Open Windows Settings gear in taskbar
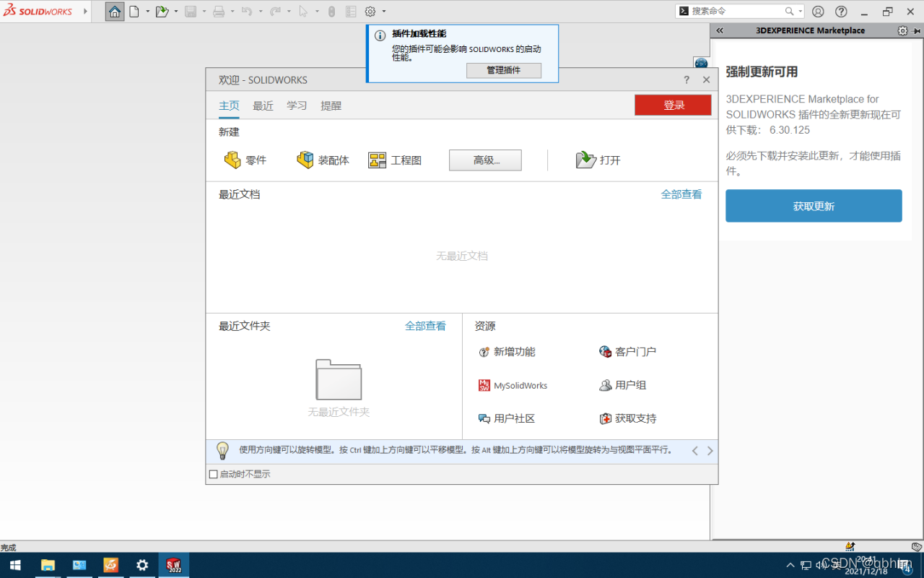924x578 pixels. (x=142, y=565)
